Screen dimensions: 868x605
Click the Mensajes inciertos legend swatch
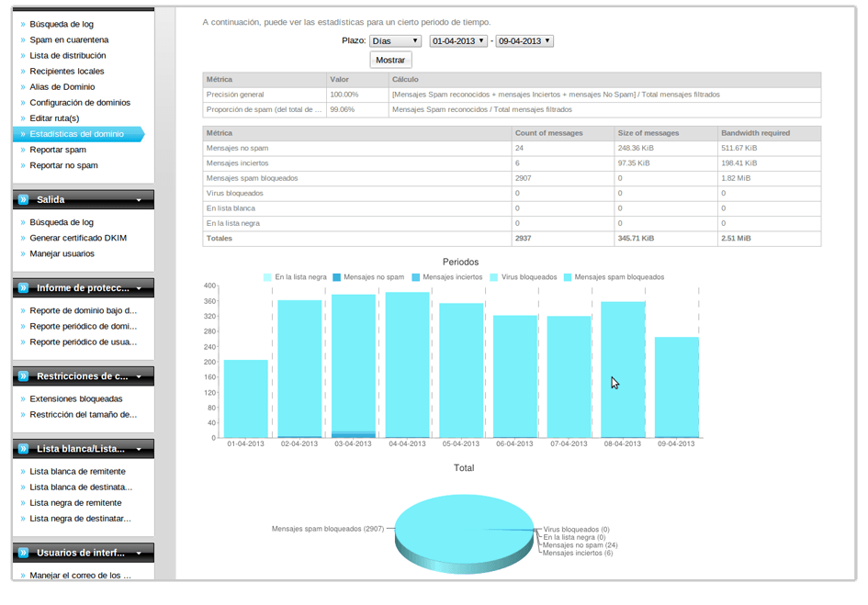(416, 277)
